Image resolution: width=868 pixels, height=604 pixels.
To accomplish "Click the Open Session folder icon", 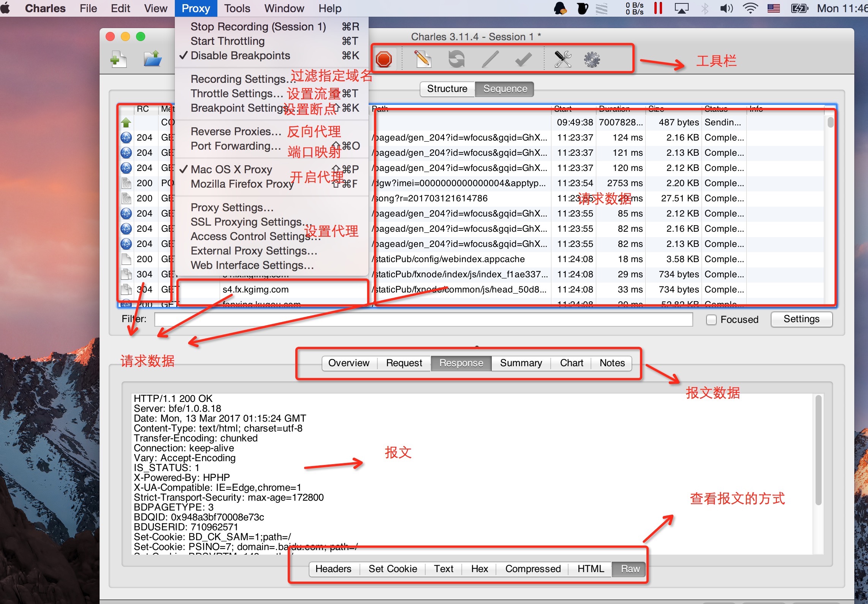I will coord(153,59).
